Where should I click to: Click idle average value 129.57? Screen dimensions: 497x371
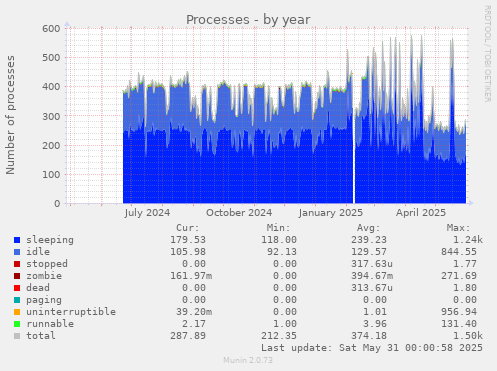pyautogui.click(x=369, y=252)
